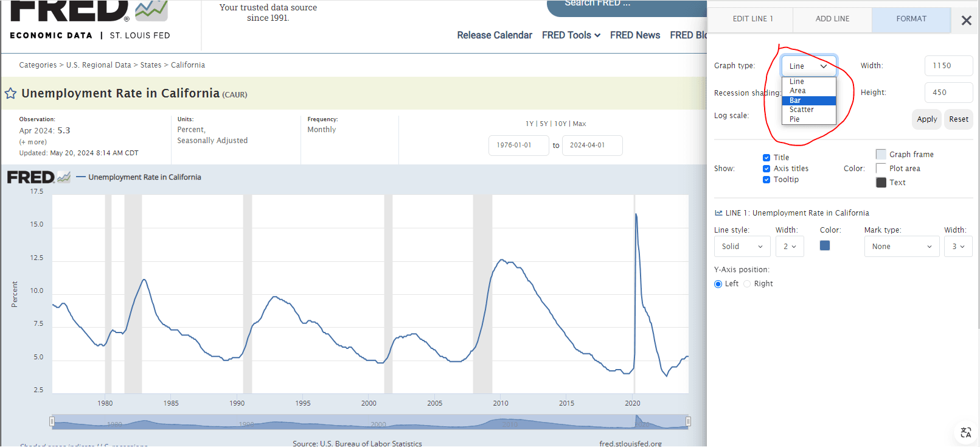Click the FRED logo in chart header
Screen dimensions: 980x447
[x=38, y=177]
